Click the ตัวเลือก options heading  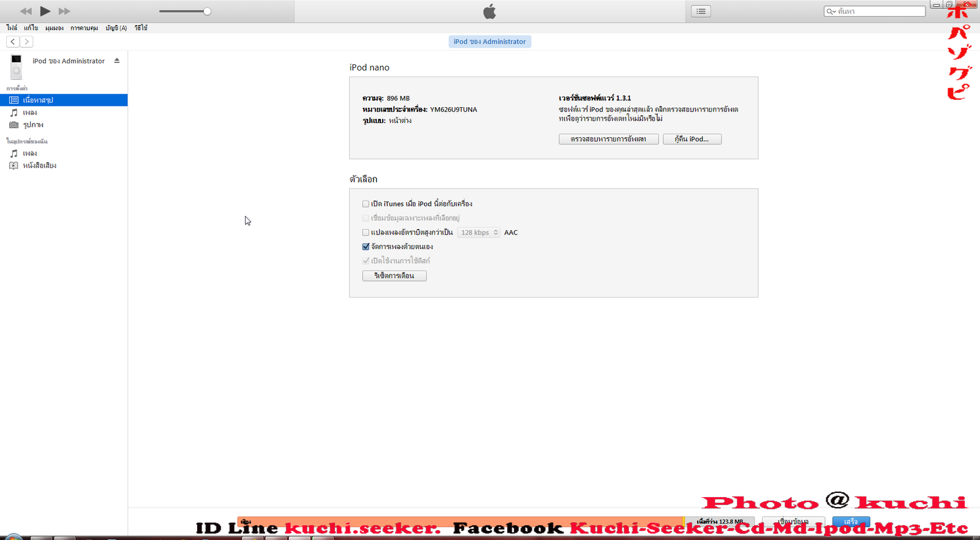tap(363, 179)
